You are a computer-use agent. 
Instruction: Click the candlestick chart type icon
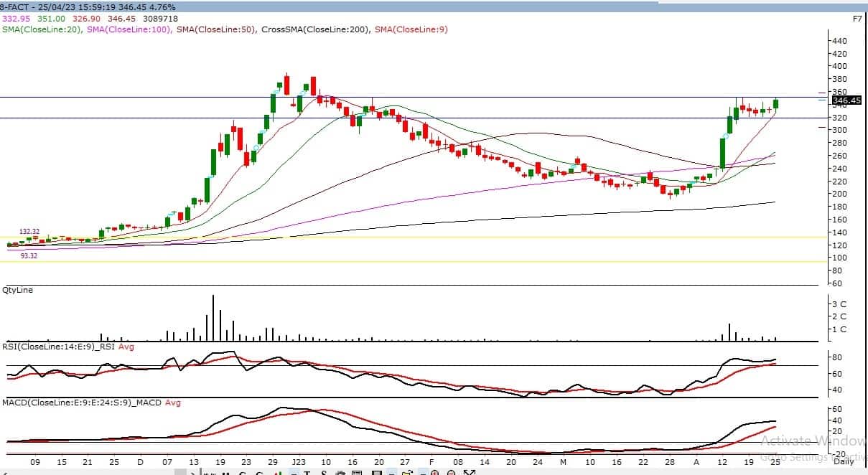277,473
